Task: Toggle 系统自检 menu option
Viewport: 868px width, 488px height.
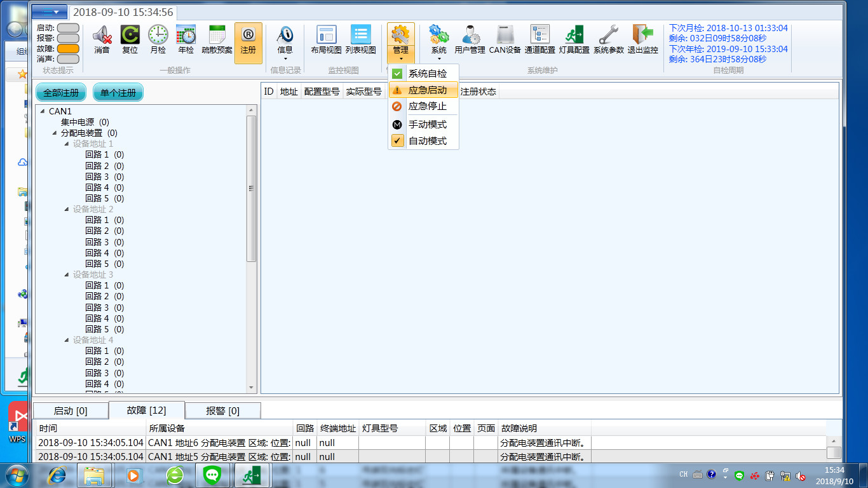Action: coord(427,74)
